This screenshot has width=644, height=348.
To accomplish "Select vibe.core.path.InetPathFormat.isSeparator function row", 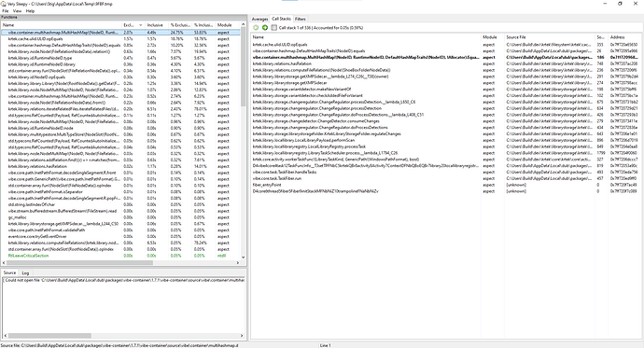I will pos(120,191).
